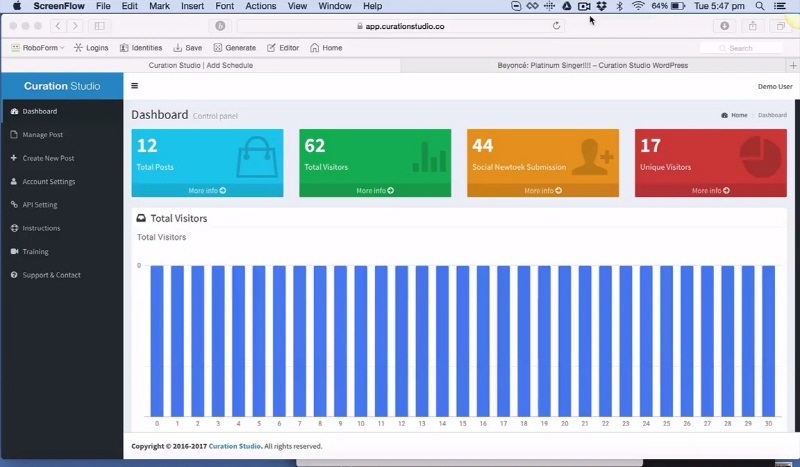Click the round extension icon left of address bar
Viewport: 800px width, 467px height.
pyautogui.click(x=220, y=26)
